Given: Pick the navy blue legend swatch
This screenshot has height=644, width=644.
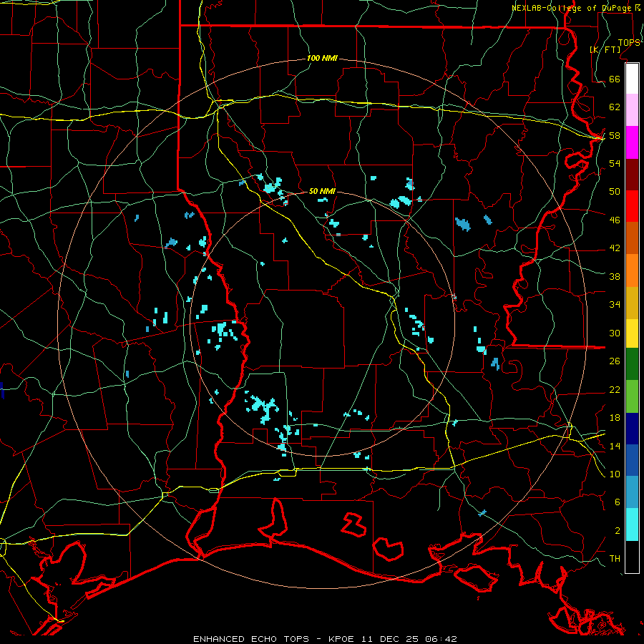Looking at the screenshot, I should coord(632,429).
